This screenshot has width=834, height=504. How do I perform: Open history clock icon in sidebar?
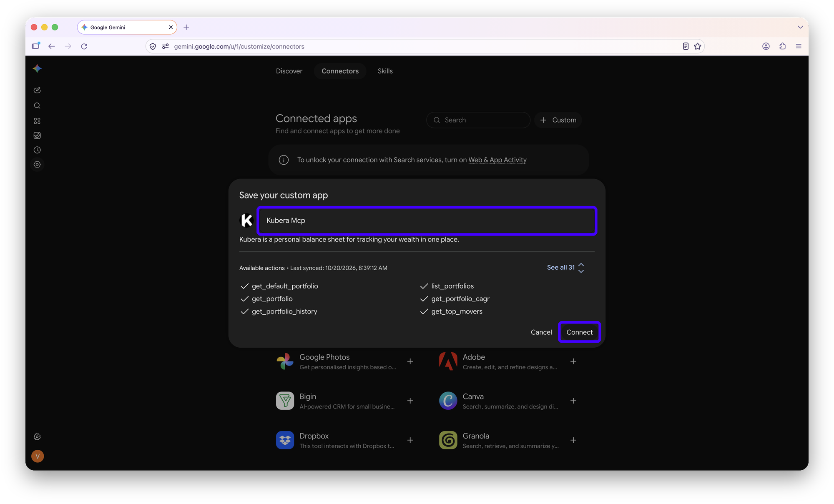[37, 150]
